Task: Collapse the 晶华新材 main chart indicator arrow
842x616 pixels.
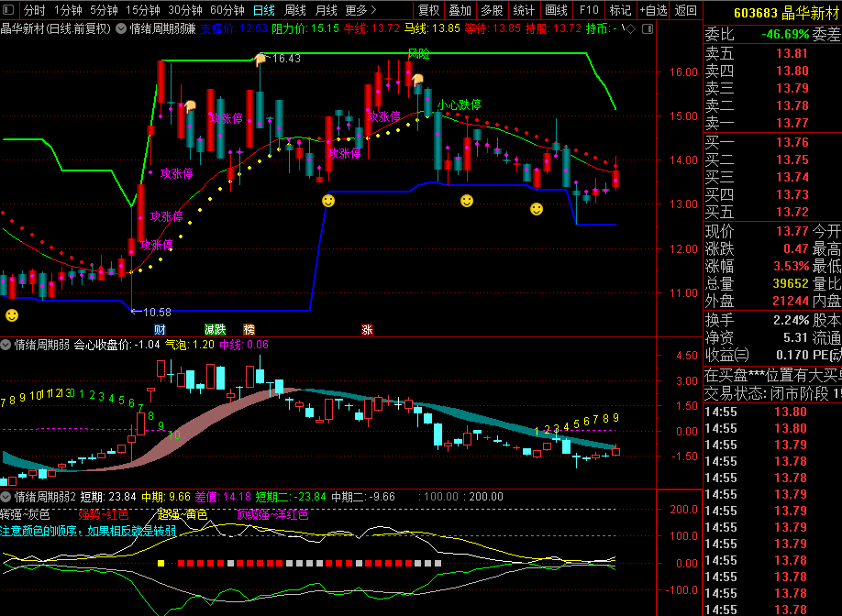Action: (121, 28)
